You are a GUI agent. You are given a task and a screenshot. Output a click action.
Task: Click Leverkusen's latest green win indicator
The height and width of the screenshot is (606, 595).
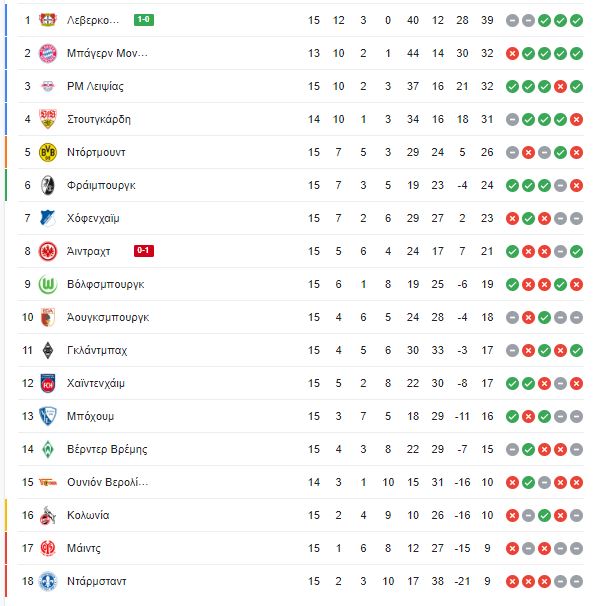(576, 20)
